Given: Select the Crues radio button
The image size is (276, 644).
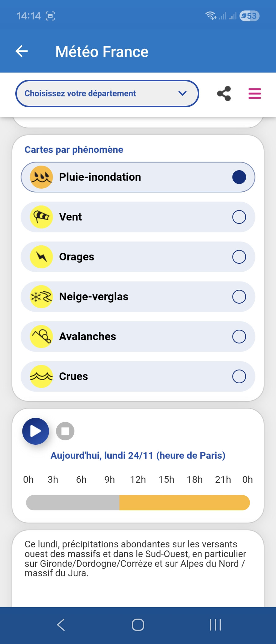Looking at the screenshot, I should 239,377.
